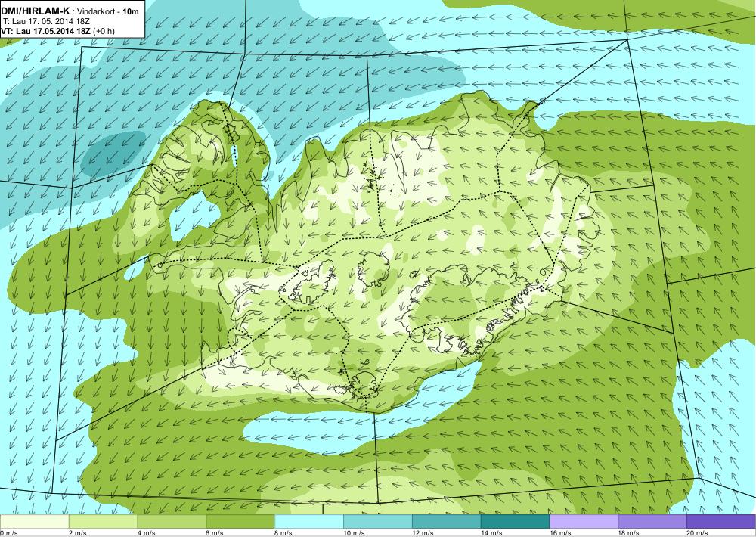Viewport: 756px width, 537px height.
Task: Select the legend swatch for 4–6 m/s
Action: click(172, 522)
